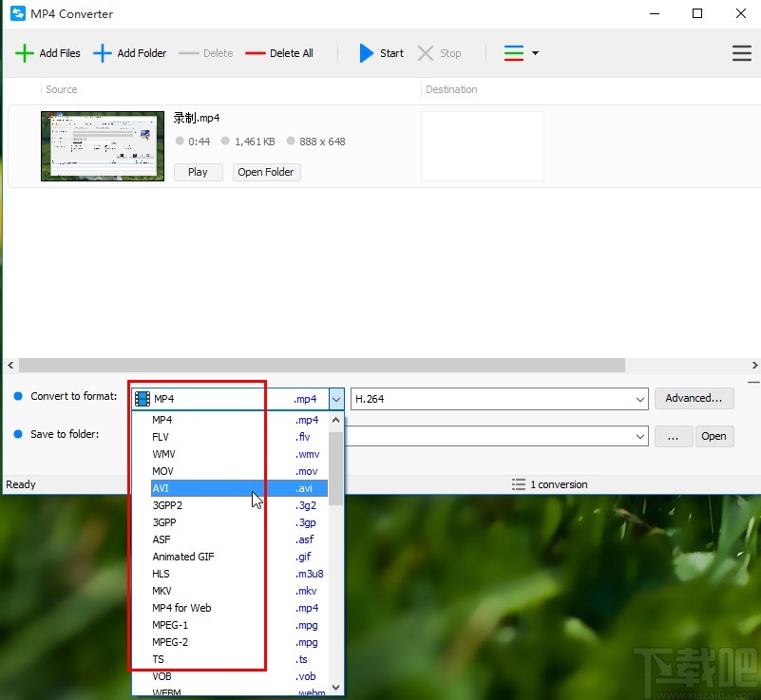Expand the Save to folder dropdown
Image resolution: width=761 pixels, height=700 pixels.
(640, 437)
